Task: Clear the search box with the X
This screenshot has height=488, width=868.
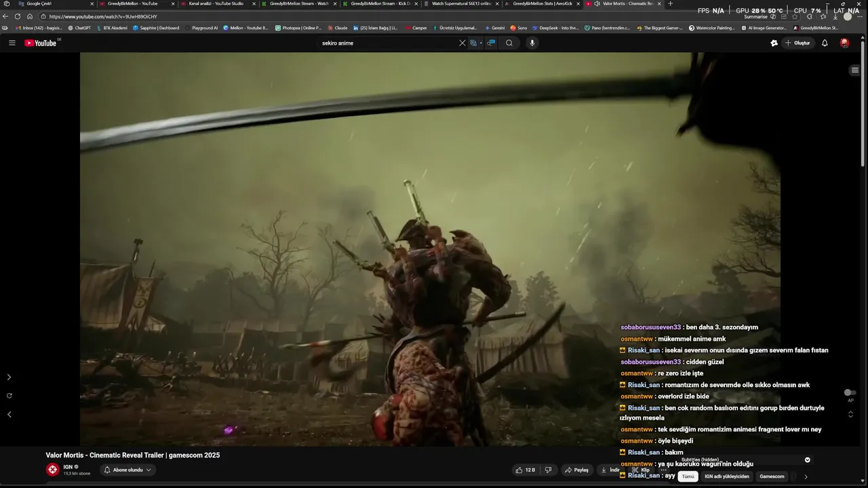Action: click(x=462, y=43)
